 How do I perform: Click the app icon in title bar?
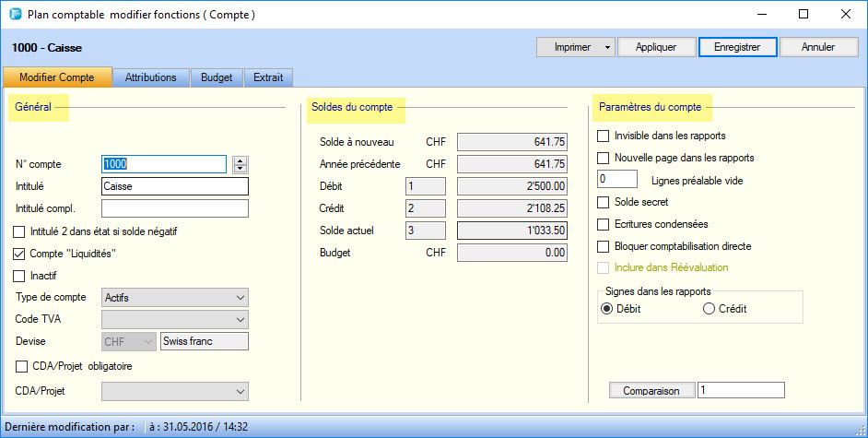pyautogui.click(x=14, y=15)
